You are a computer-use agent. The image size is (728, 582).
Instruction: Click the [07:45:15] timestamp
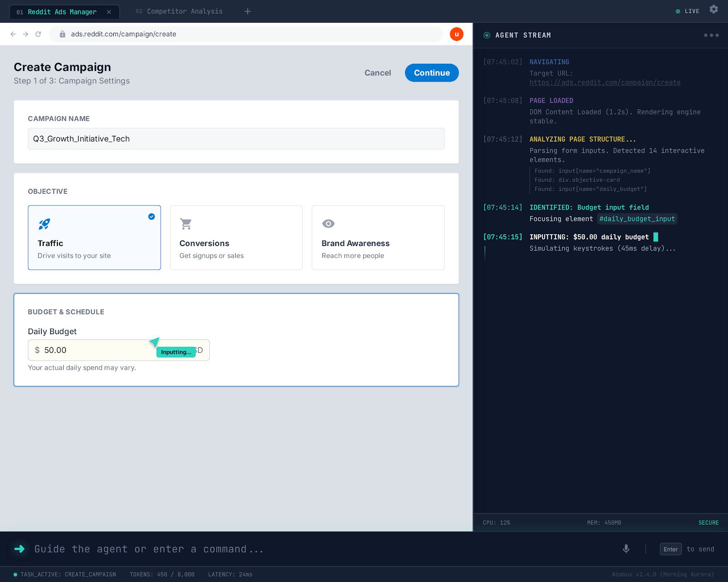click(503, 237)
